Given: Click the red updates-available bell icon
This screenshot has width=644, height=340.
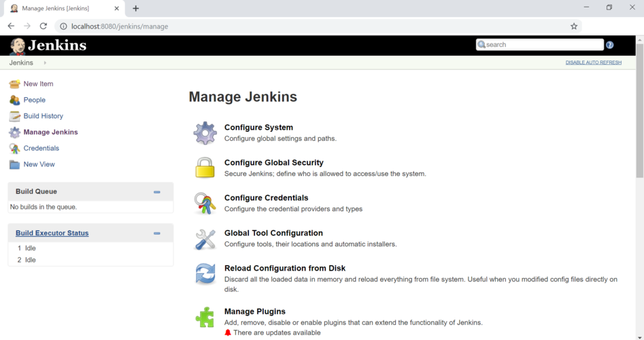Looking at the screenshot, I should click(228, 333).
